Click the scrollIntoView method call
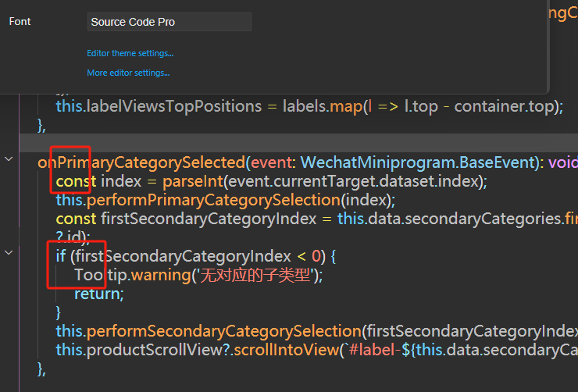Screen dimensions: 578x392 [x=284, y=350]
